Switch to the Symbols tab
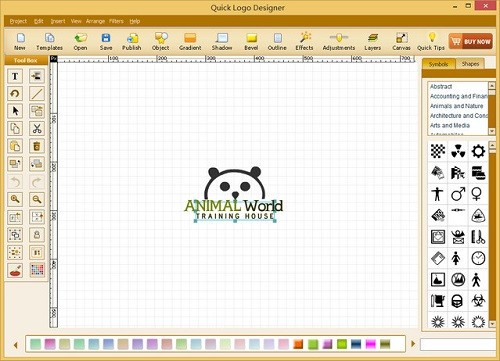This screenshot has height=361, width=500. (439, 64)
